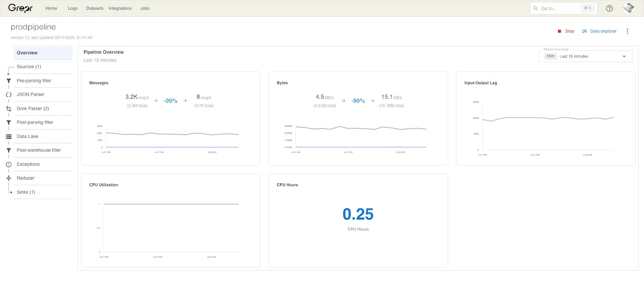The width and height of the screenshot is (644, 284).
Task: Click the 15.1 KB/s output rate
Action: pyautogui.click(x=391, y=97)
